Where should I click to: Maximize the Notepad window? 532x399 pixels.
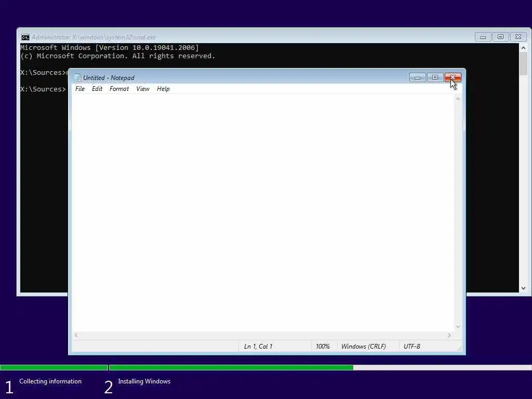435,78
